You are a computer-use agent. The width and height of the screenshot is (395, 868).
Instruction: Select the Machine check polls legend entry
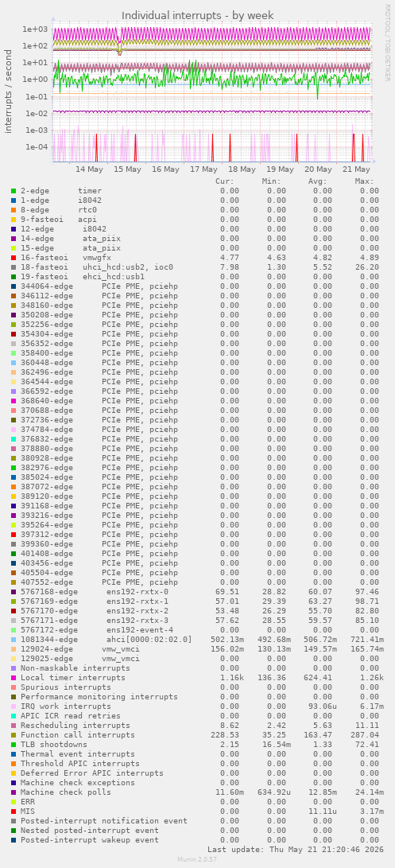(x=66, y=792)
